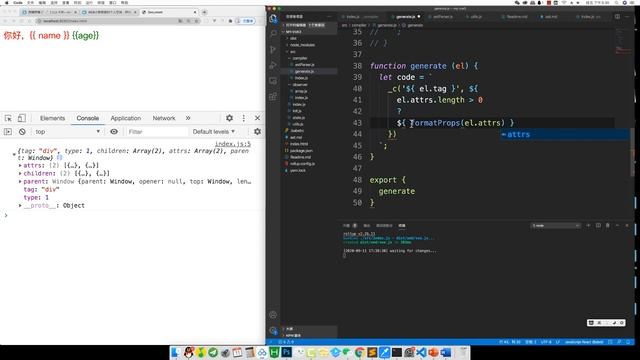Open generate.js in the file tree
The width and height of the screenshot is (640, 360).
click(304, 71)
